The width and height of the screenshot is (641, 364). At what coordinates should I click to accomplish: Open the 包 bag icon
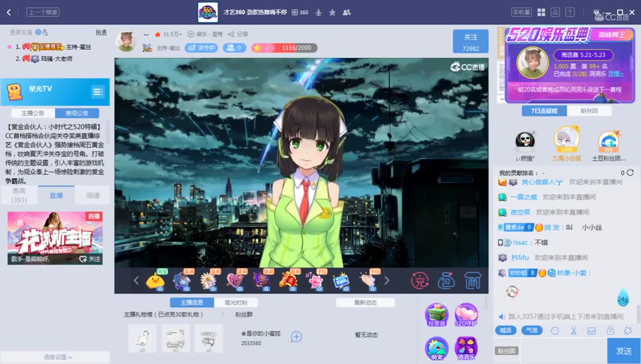pos(446,281)
